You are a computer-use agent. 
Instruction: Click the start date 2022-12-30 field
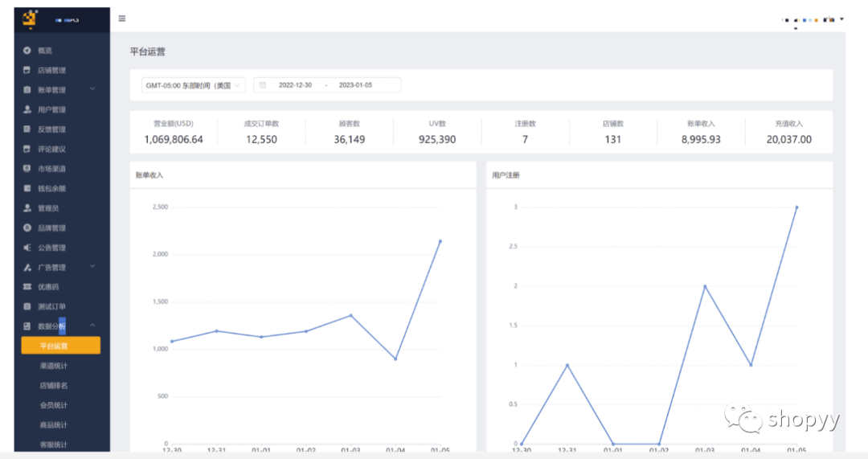tap(295, 85)
